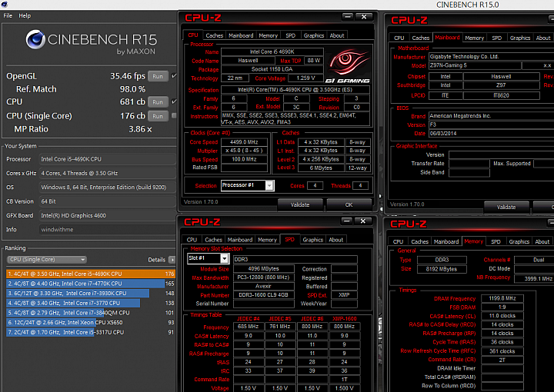Select ranking row 7 Intel Core i5-3317U CPU
Screen dimensions: 554x392
91,332
